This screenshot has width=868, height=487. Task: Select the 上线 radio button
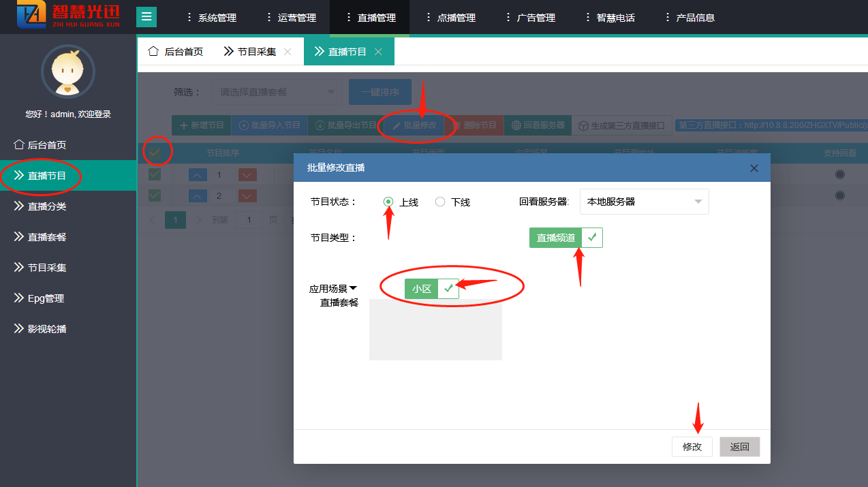click(x=388, y=202)
